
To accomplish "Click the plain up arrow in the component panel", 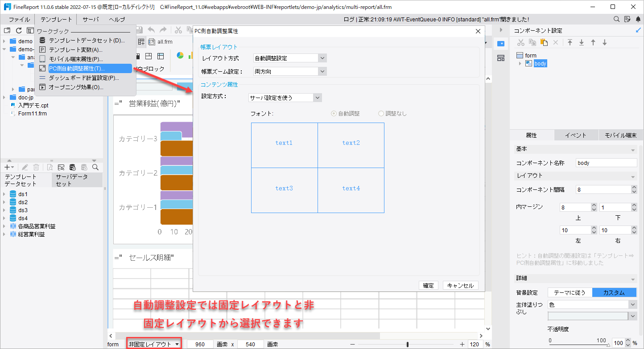I will pos(593,42).
